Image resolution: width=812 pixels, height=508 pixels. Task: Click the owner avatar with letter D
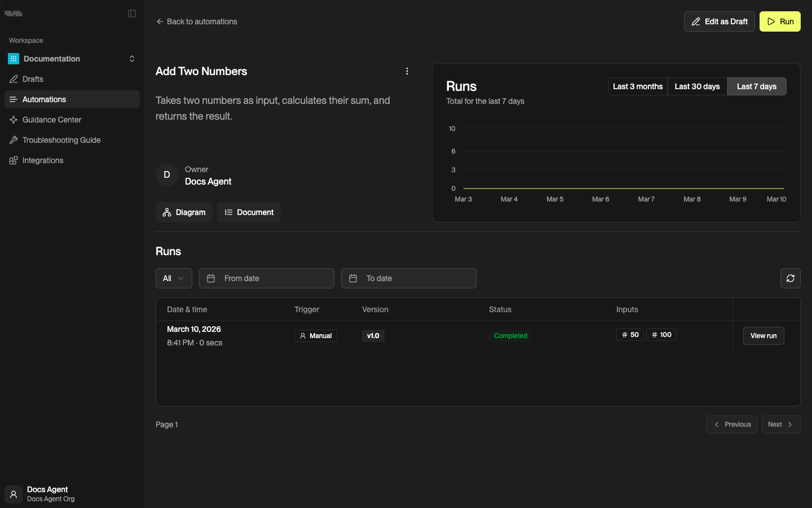167,175
